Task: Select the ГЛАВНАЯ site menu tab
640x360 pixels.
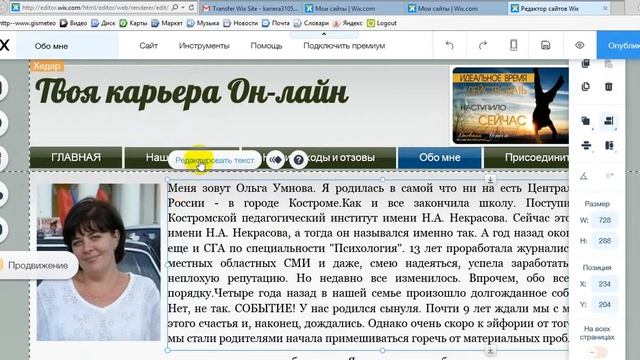Action: tap(76, 157)
